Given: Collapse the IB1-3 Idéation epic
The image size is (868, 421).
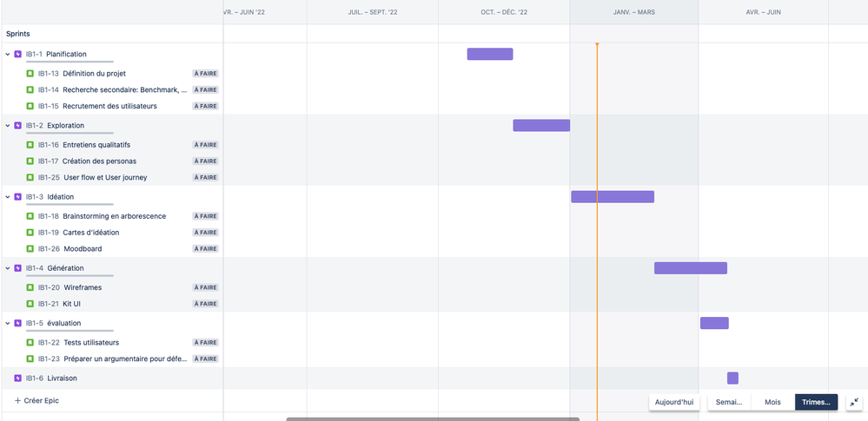Looking at the screenshot, I should (8, 197).
